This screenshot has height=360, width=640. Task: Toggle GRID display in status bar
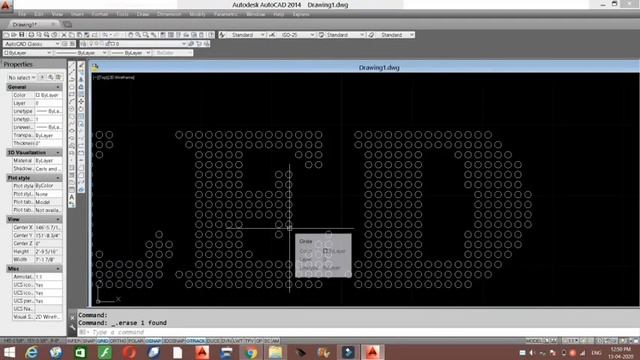[x=102, y=341]
